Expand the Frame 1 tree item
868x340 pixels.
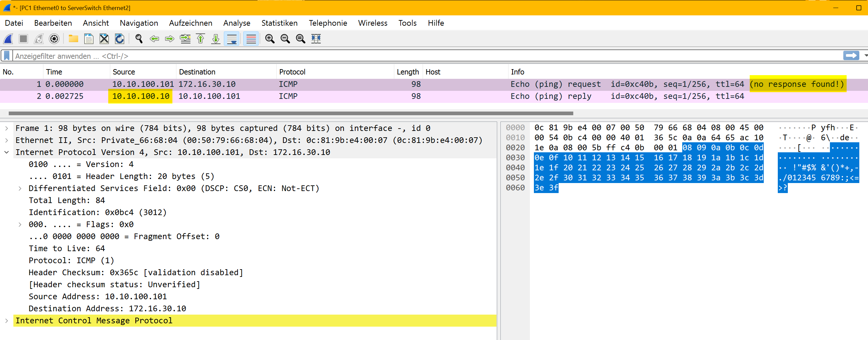pos(7,128)
